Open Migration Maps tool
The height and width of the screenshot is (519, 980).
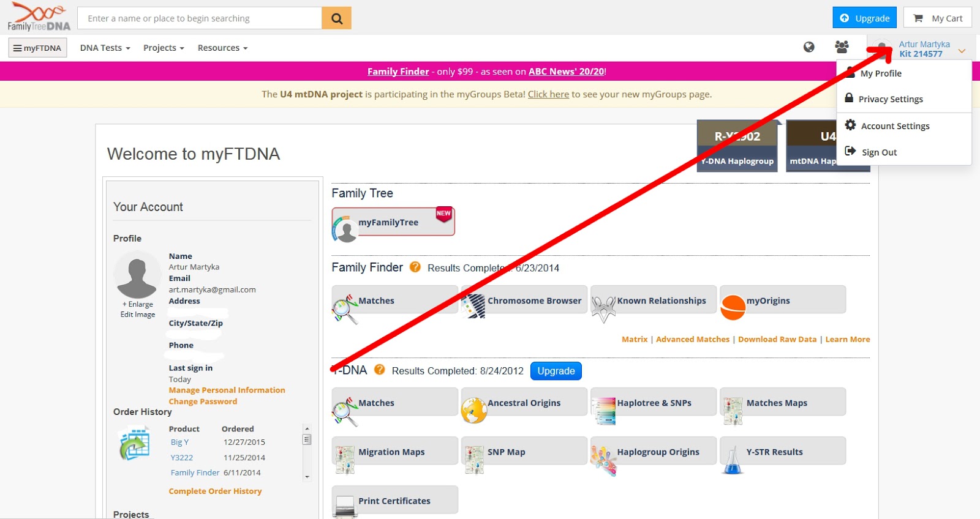pos(394,452)
